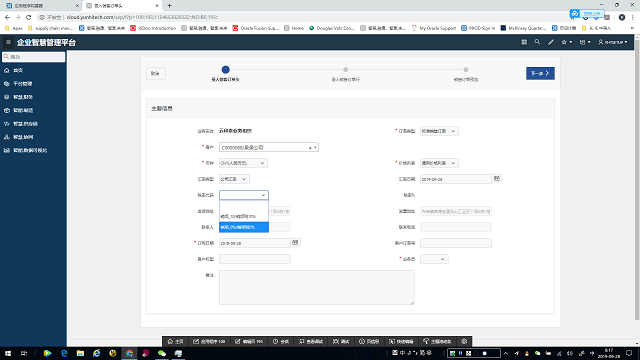Click the pencil edit icon in header

point(551,42)
